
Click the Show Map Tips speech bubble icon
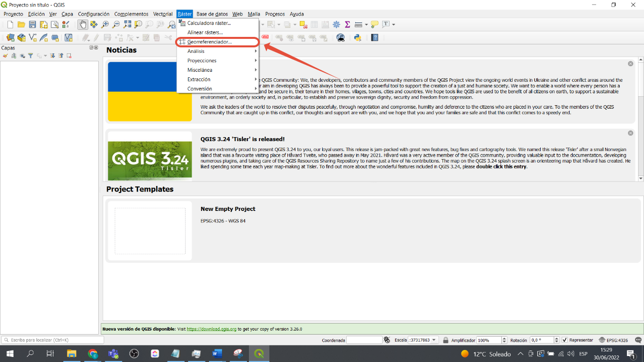(375, 24)
